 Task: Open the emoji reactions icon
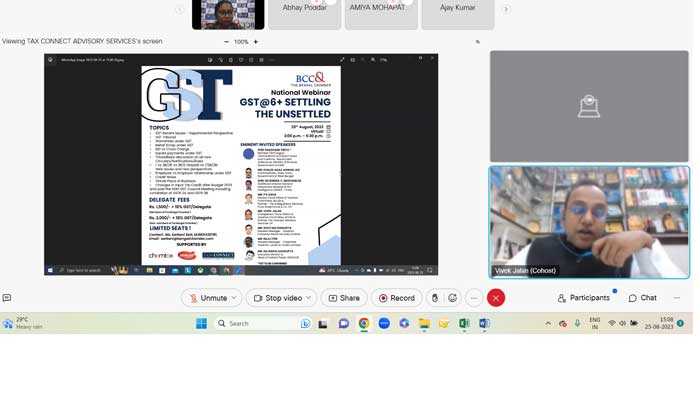[x=452, y=298]
